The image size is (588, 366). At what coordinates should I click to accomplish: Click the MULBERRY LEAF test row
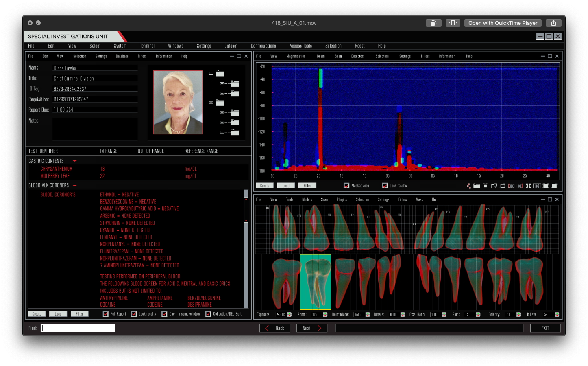138,176
